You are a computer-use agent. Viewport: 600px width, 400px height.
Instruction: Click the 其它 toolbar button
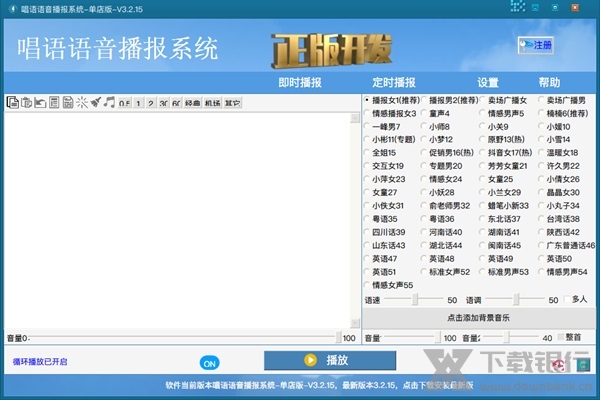232,103
